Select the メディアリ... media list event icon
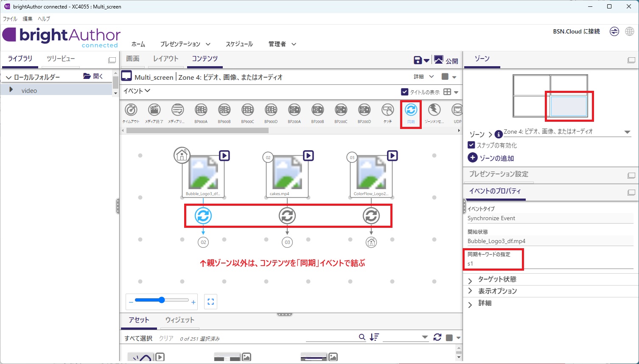This screenshot has width=639, height=364. point(177,110)
